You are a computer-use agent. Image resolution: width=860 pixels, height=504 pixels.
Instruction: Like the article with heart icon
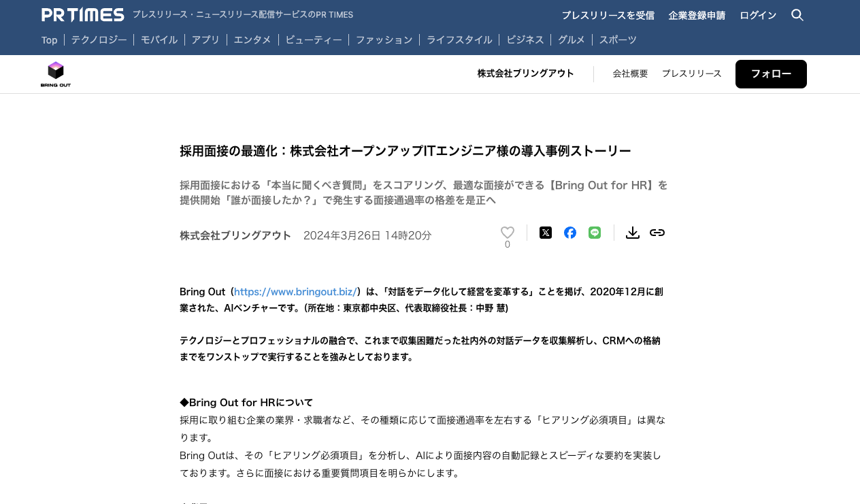(x=508, y=233)
